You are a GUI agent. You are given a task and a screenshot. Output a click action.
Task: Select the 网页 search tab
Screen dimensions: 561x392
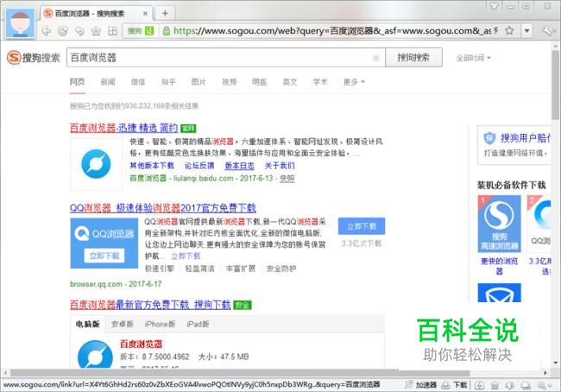click(77, 82)
